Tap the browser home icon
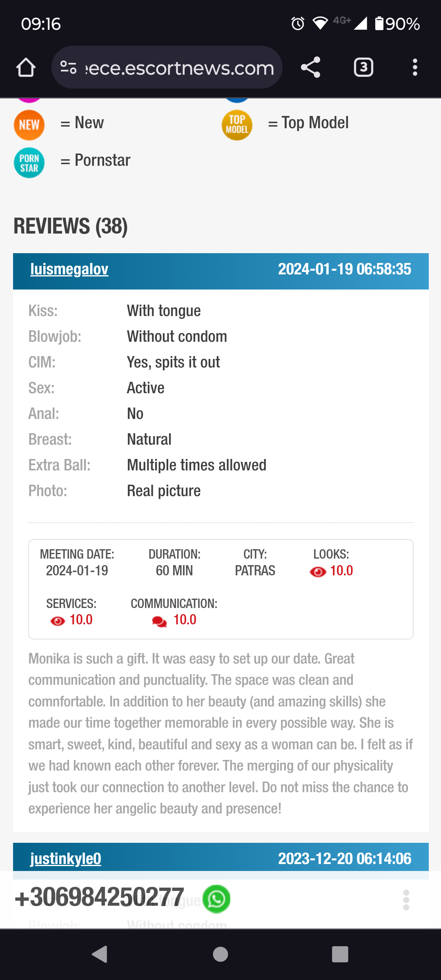Screen dimensions: 441x980 click(x=26, y=67)
